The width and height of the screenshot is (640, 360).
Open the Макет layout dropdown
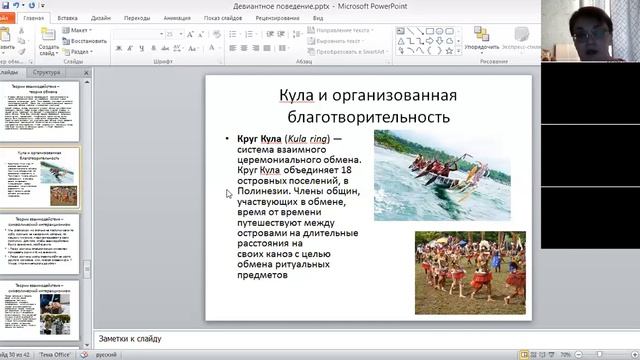(77, 30)
